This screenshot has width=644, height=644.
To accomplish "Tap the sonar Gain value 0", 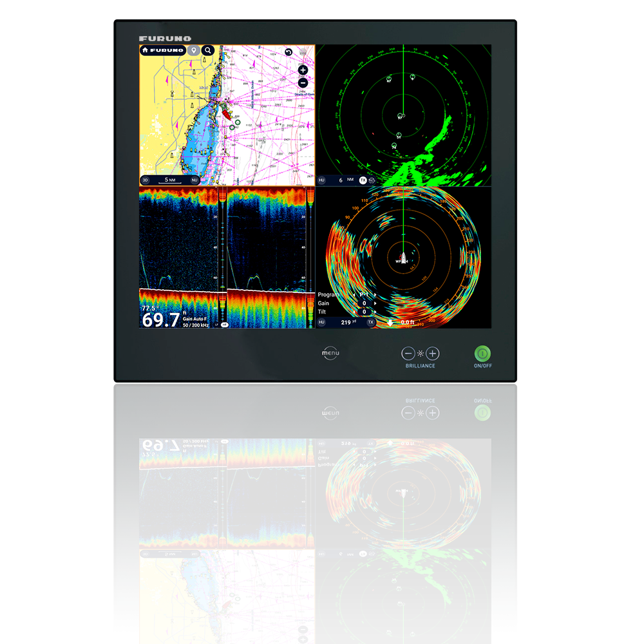I will [x=365, y=303].
